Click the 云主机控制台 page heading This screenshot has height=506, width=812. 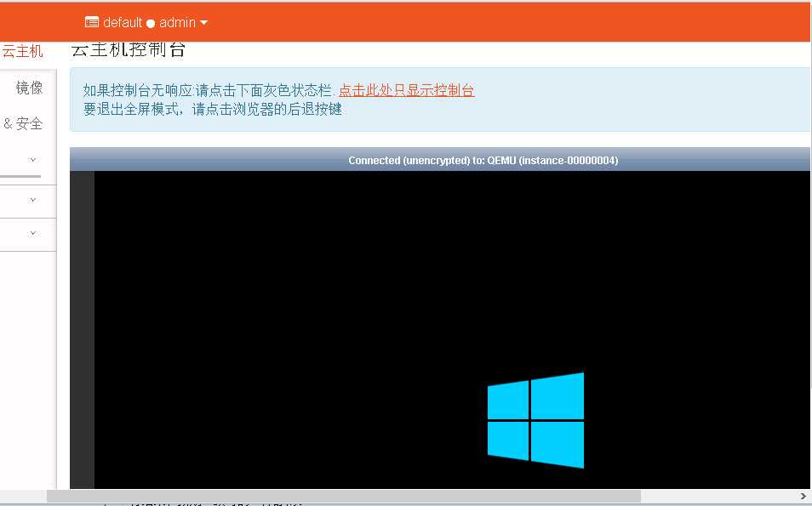(x=128, y=49)
